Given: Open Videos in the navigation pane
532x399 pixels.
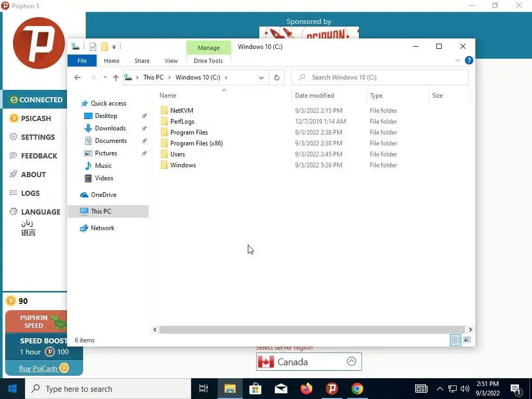Looking at the screenshot, I should [x=104, y=178].
